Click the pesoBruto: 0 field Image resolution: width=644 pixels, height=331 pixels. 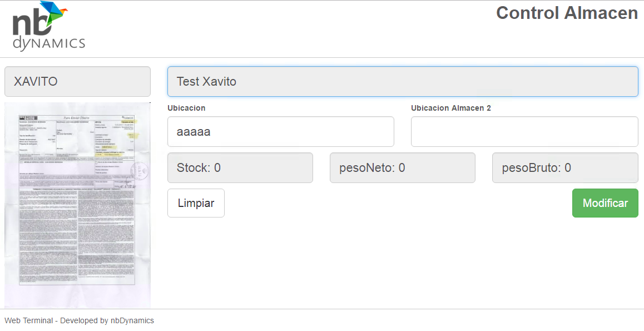tap(564, 168)
